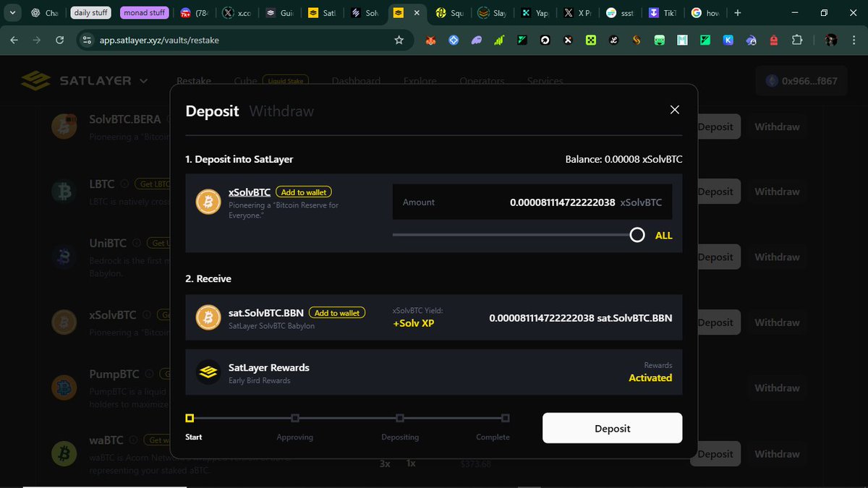Expand the daily stuff tab group

pyautogui.click(x=91, y=12)
